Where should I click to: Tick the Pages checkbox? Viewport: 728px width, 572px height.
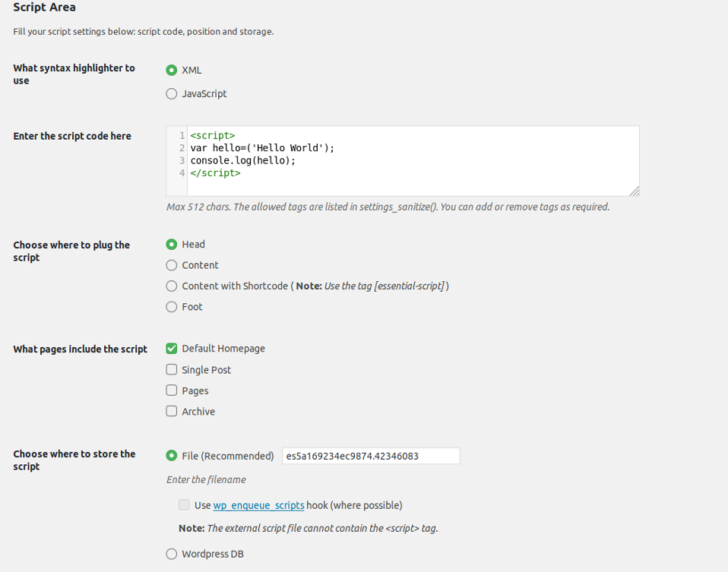172,390
